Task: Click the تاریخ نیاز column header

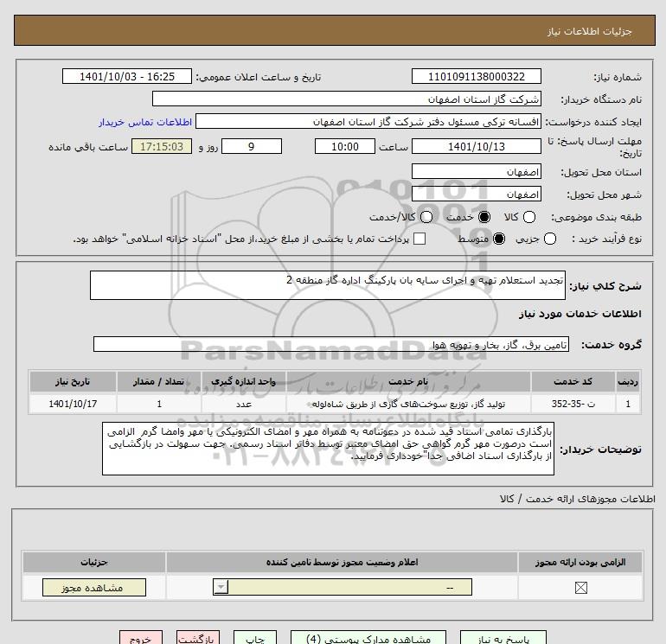Action: click(x=73, y=381)
